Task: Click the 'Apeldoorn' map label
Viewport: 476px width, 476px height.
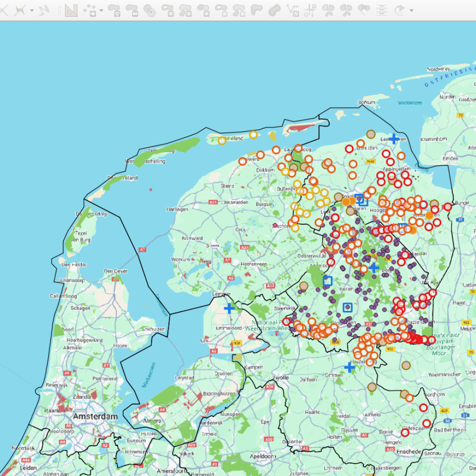Action: pyautogui.click(x=263, y=456)
